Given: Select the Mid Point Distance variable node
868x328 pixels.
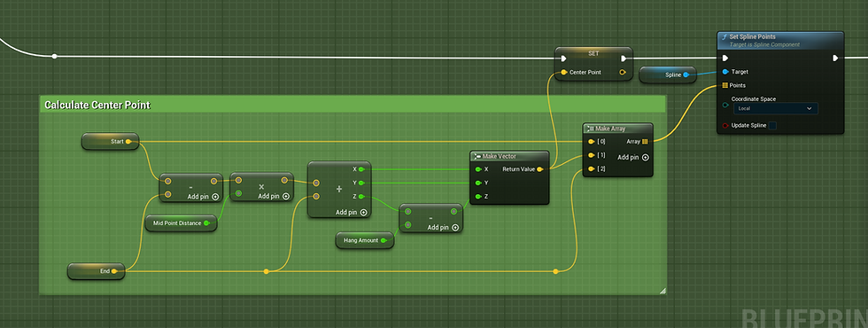Looking at the screenshot, I should pos(181,223).
